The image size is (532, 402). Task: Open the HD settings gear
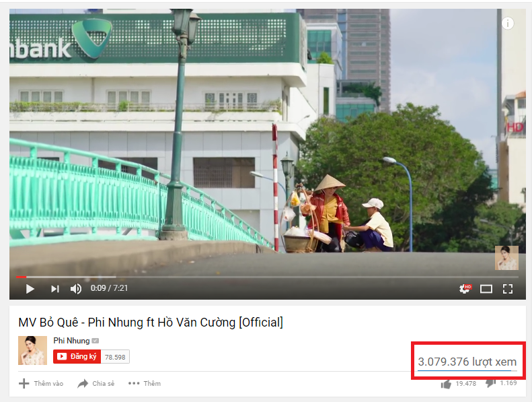[465, 289]
